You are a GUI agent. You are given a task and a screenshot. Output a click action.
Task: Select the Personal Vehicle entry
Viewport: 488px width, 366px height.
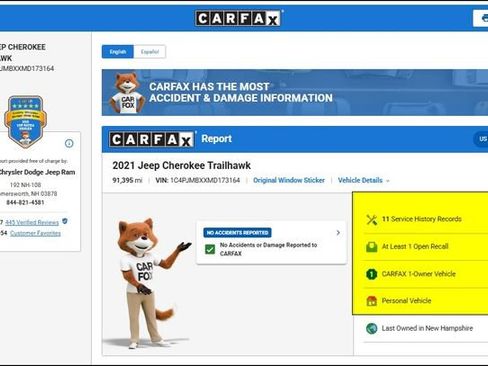406,301
